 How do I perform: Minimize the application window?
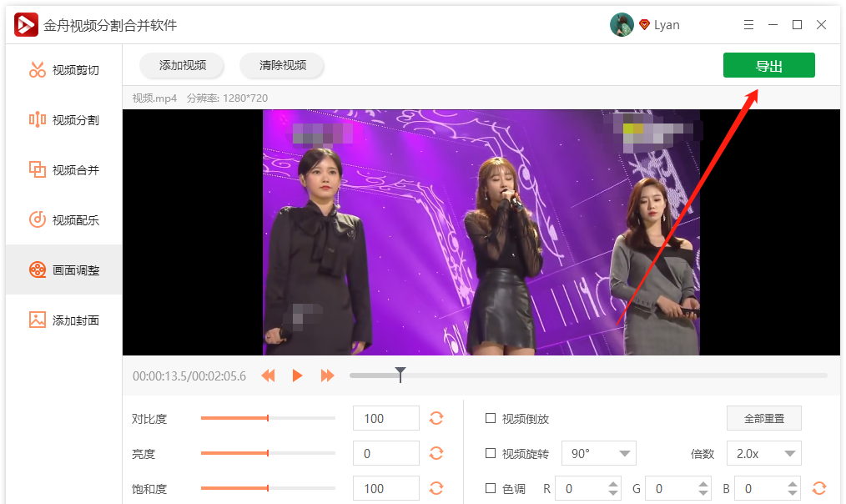point(773,25)
